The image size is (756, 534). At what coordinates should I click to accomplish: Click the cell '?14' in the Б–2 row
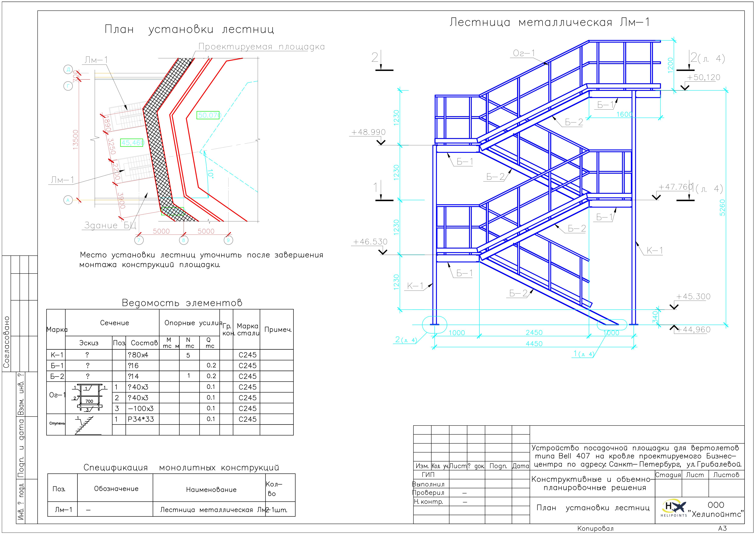point(133,376)
